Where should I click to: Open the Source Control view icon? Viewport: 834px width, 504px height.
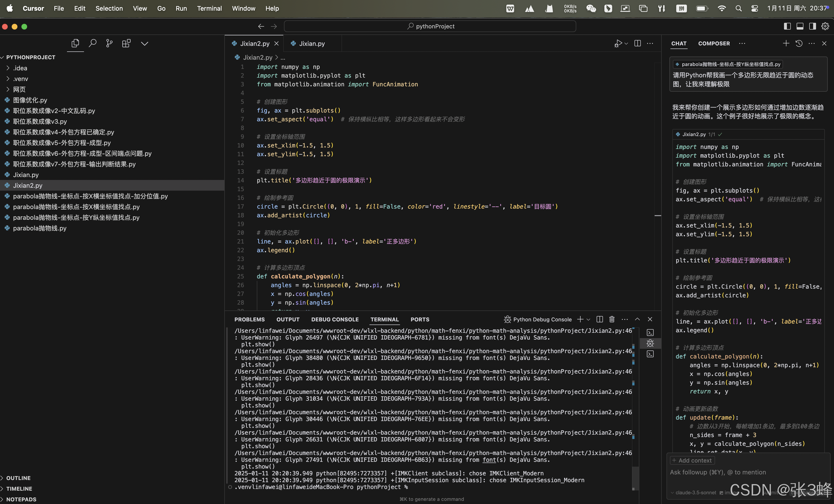click(109, 43)
